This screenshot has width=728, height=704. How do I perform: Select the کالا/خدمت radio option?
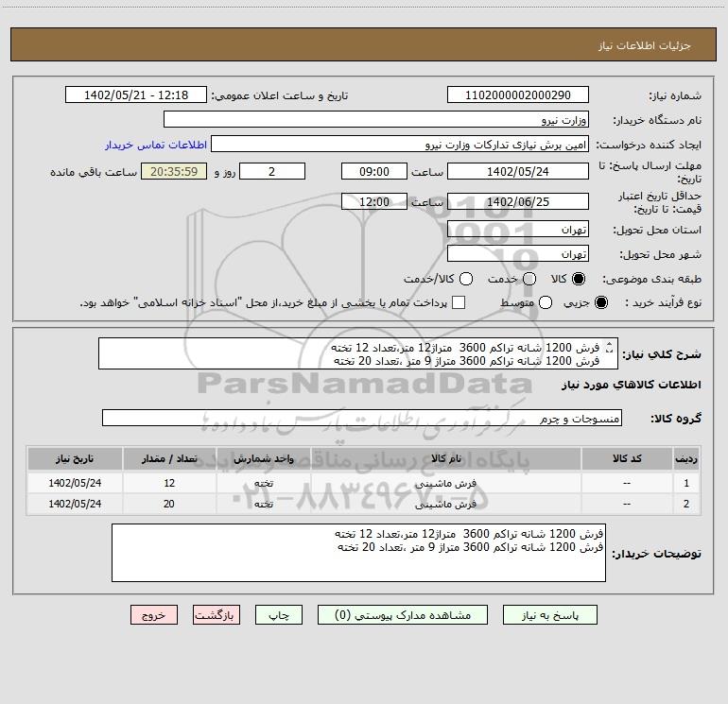click(466, 279)
